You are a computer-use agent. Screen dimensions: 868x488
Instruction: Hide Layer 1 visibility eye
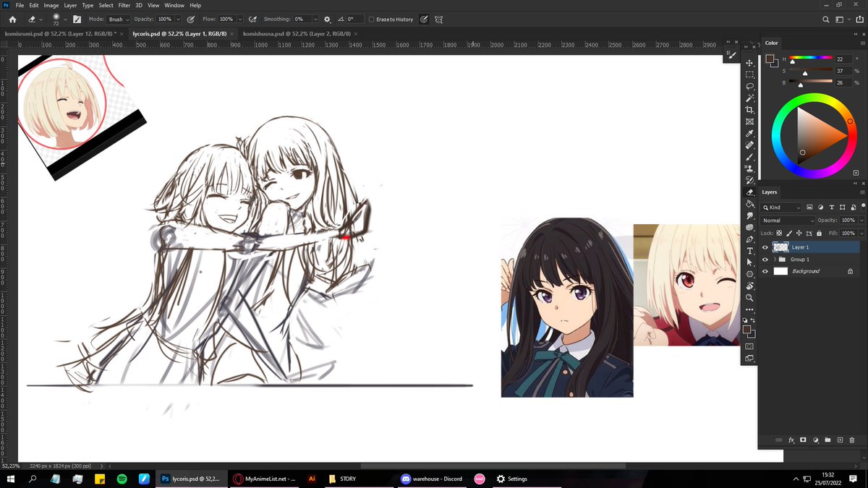765,247
